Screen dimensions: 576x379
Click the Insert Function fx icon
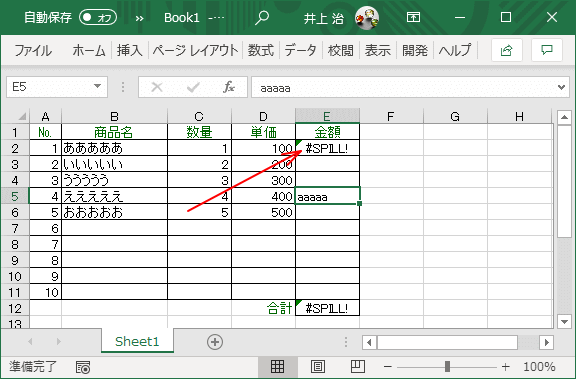click(x=229, y=87)
